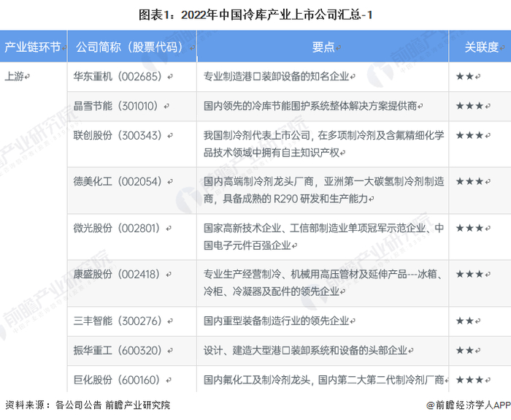The width and height of the screenshot is (511, 420).
Task: Select the 产业链环节 column header
Action: [x=34, y=46]
